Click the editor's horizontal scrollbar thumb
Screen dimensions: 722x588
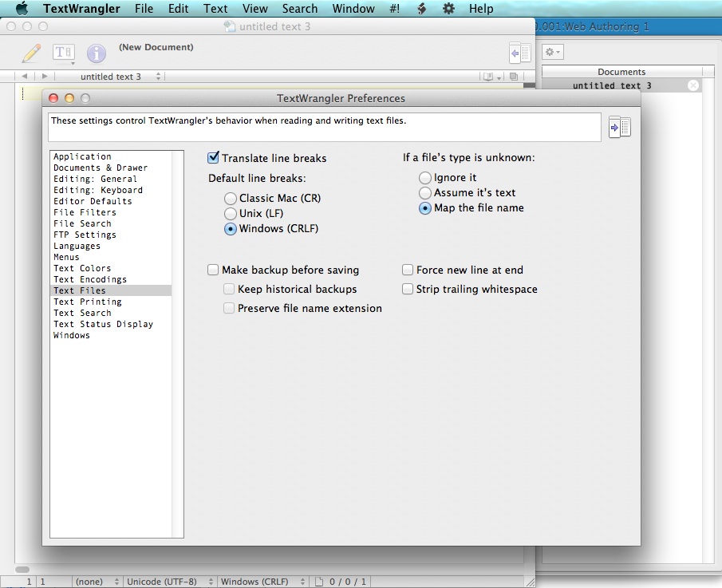(22, 570)
